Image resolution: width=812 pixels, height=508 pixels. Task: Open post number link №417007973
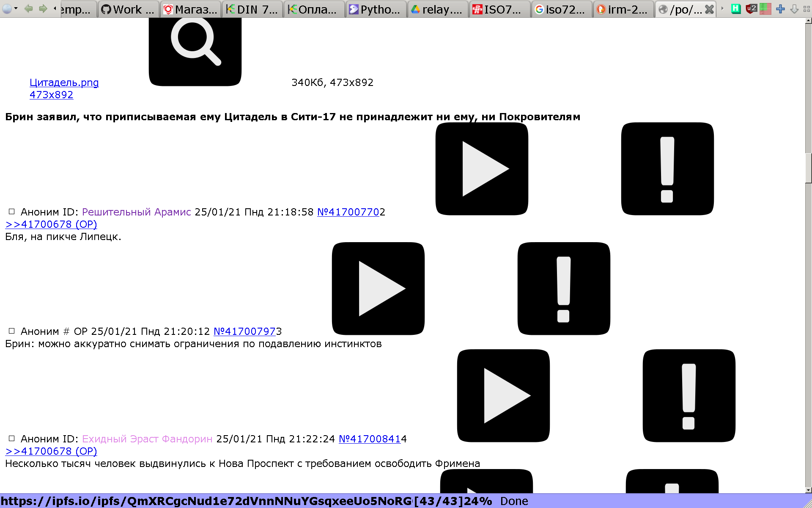[x=244, y=331]
